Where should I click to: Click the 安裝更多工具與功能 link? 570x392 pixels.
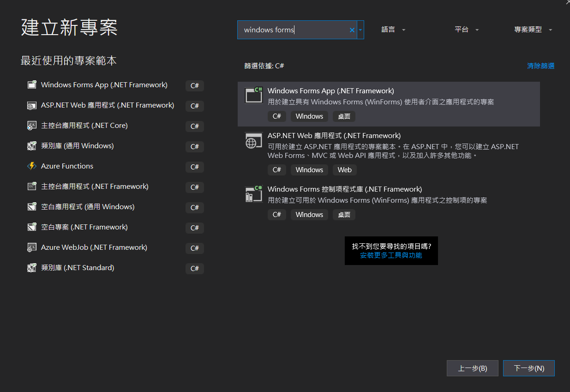point(391,255)
